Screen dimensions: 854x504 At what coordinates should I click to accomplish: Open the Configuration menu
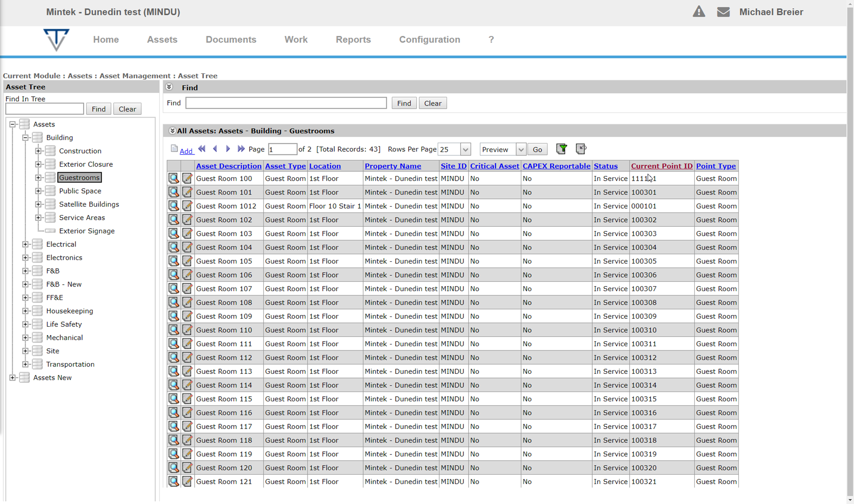click(x=429, y=40)
